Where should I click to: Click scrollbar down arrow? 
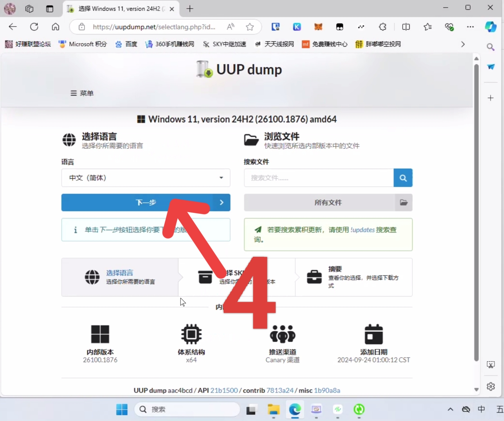coord(476,390)
